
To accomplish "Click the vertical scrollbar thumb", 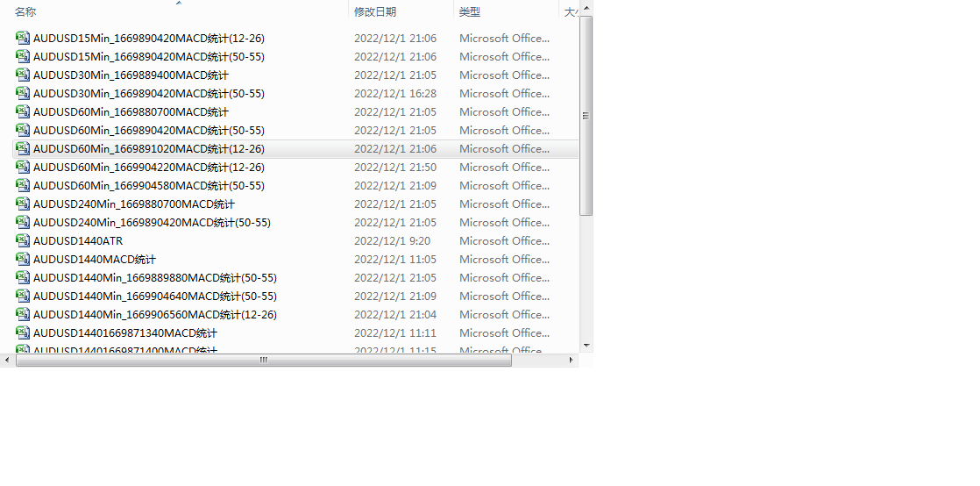I will point(586,116).
